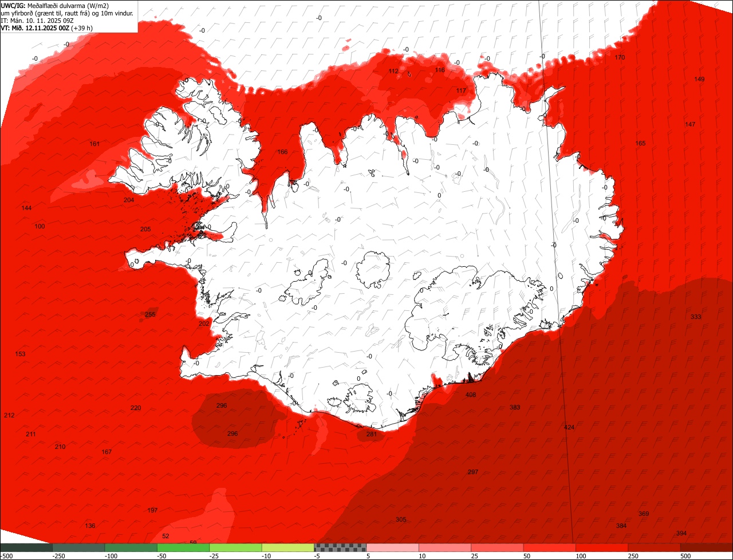Image resolution: width=733 pixels, height=560 pixels.
Task: Click the 369 flux value
Action: pyautogui.click(x=644, y=514)
